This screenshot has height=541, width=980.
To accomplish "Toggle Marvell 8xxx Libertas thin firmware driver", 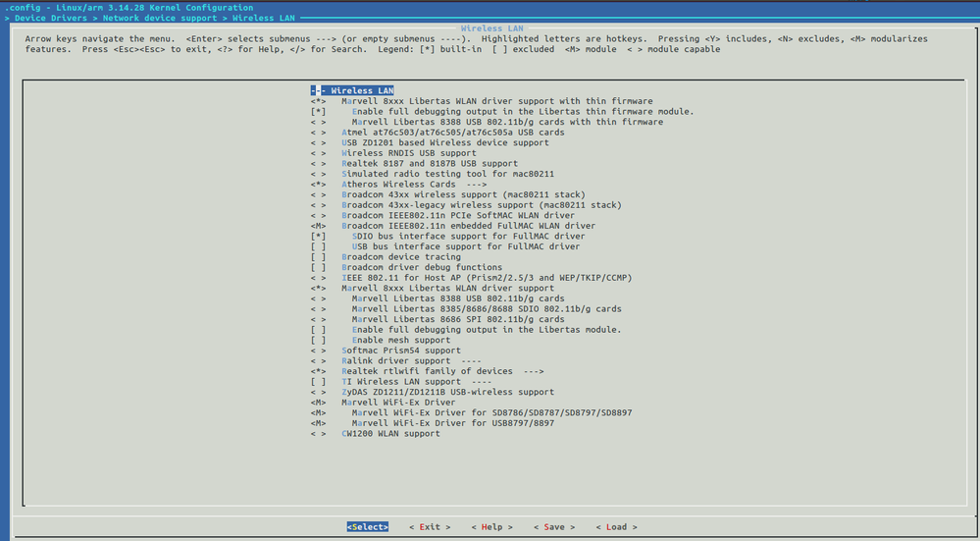I will (x=482, y=101).
